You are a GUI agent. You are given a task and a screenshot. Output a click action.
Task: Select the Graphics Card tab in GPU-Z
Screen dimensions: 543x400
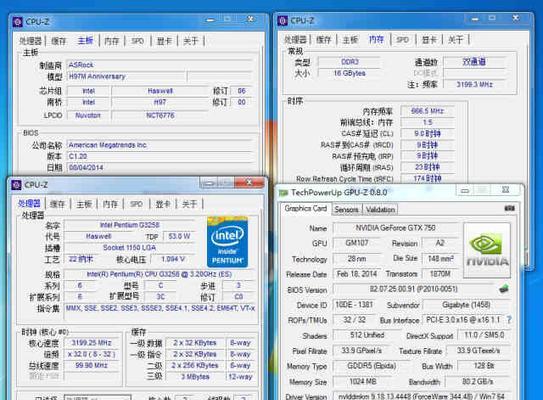tap(305, 208)
